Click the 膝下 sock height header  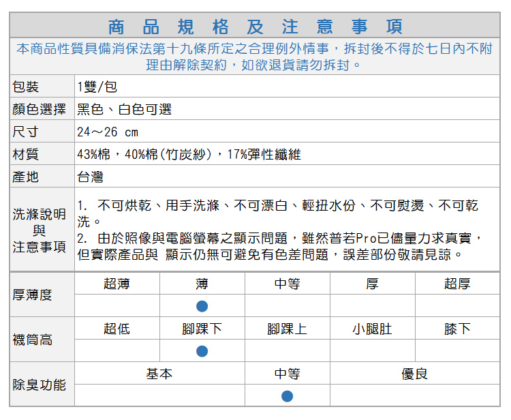pos(457,329)
